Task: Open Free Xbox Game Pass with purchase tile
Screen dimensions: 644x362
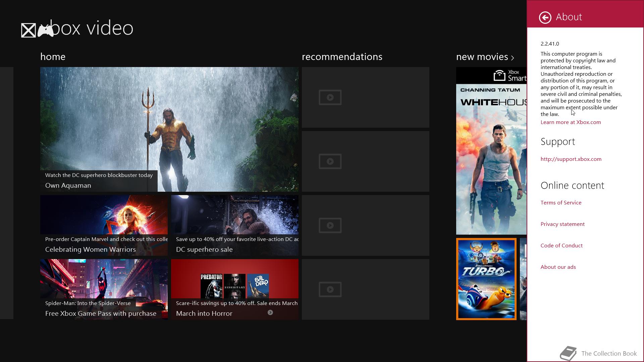Action: (104, 289)
